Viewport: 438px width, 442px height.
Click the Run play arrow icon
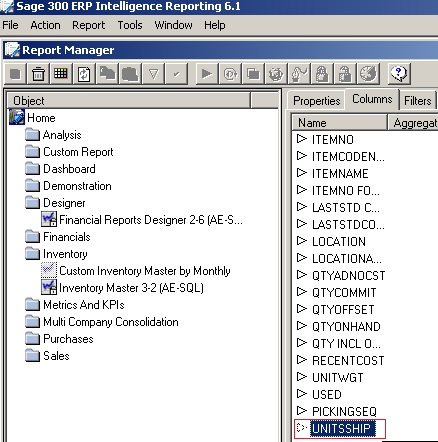(x=206, y=74)
